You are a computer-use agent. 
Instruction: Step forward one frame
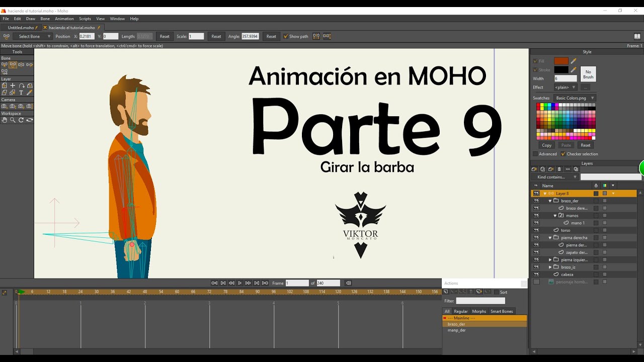click(x=249, y=283)
